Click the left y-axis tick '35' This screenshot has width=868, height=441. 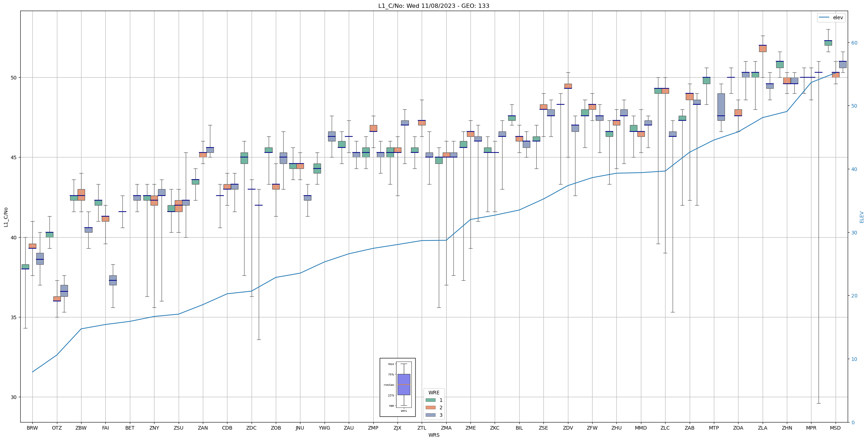click(x=14, y=317)
